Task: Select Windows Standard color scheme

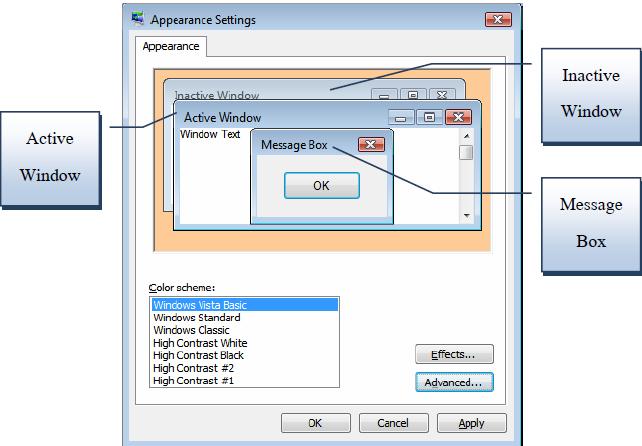Action: point(244,317)
